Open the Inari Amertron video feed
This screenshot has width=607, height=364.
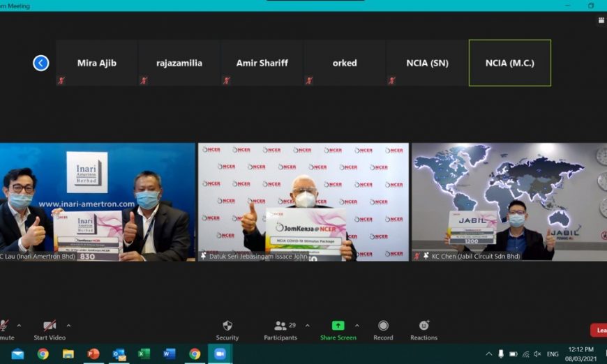(97, 202)
